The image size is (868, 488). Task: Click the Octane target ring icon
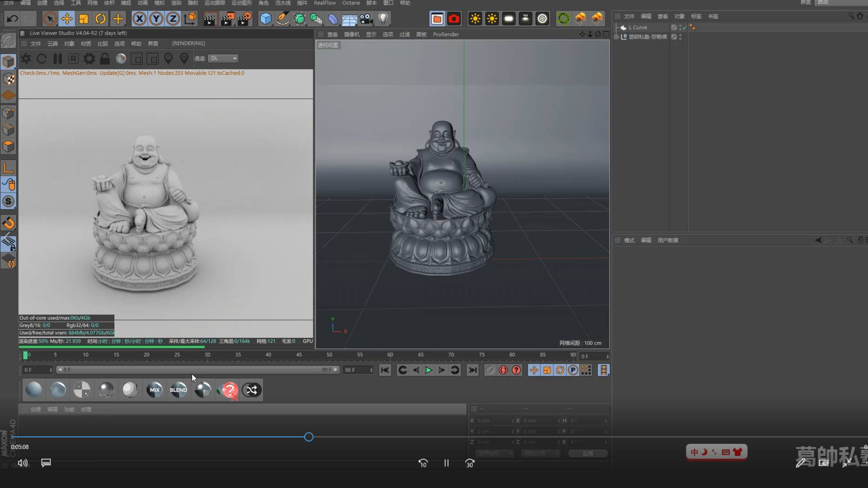click(542, 19)
